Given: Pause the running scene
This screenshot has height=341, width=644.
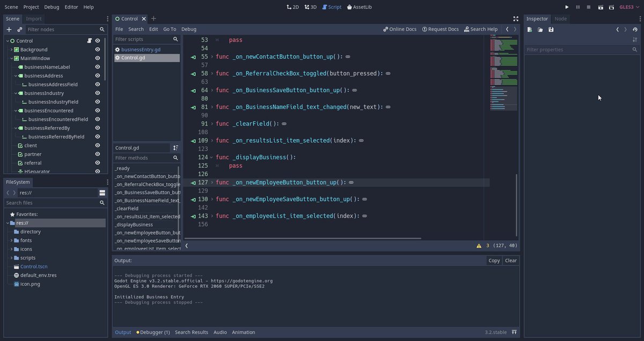Looking at the screenshot, I should click(578, 7).
